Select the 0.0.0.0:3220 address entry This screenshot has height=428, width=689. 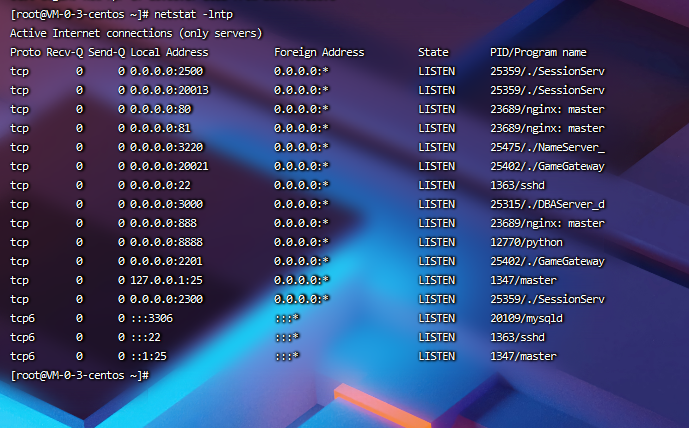(x=169, y=147)
